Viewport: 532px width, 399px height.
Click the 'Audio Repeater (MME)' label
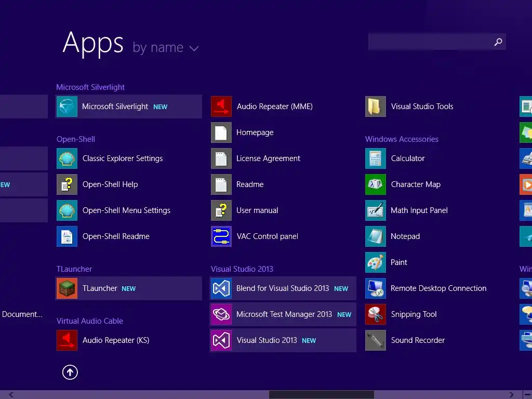click(x=274, y=107)
